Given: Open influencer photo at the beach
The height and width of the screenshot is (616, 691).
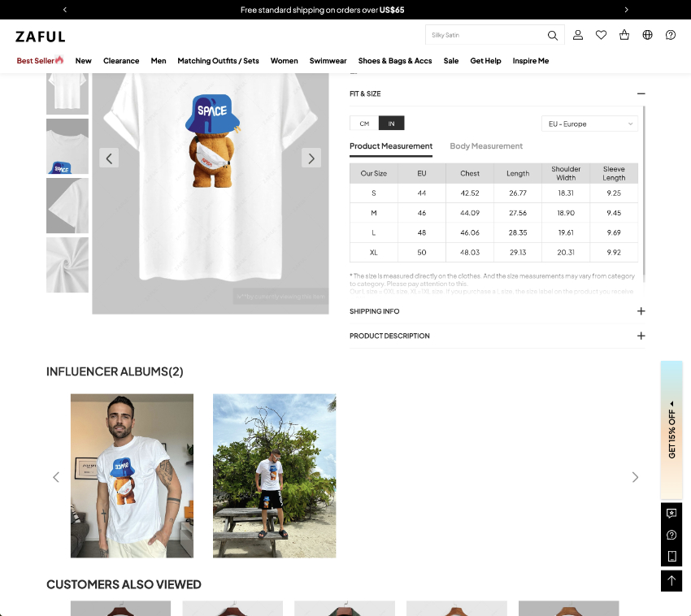Looking at the screenshot, I should click(x=274, y=476).
